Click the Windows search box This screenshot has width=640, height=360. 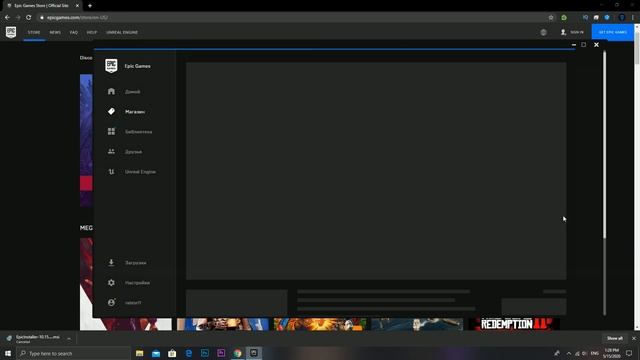73,353
